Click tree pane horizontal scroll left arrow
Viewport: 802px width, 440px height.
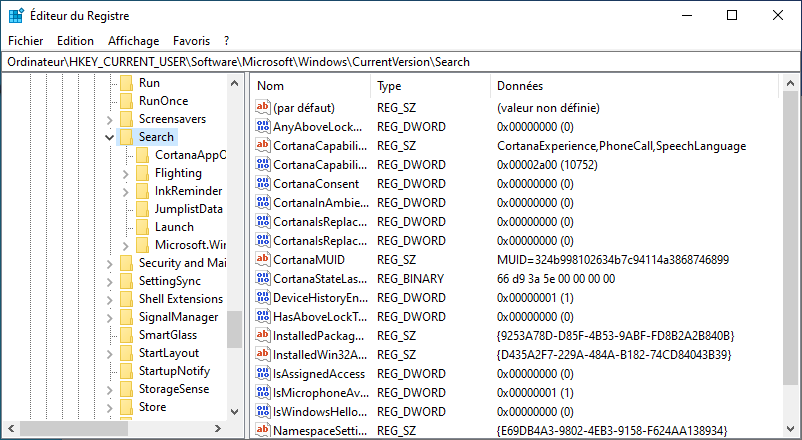11,428
